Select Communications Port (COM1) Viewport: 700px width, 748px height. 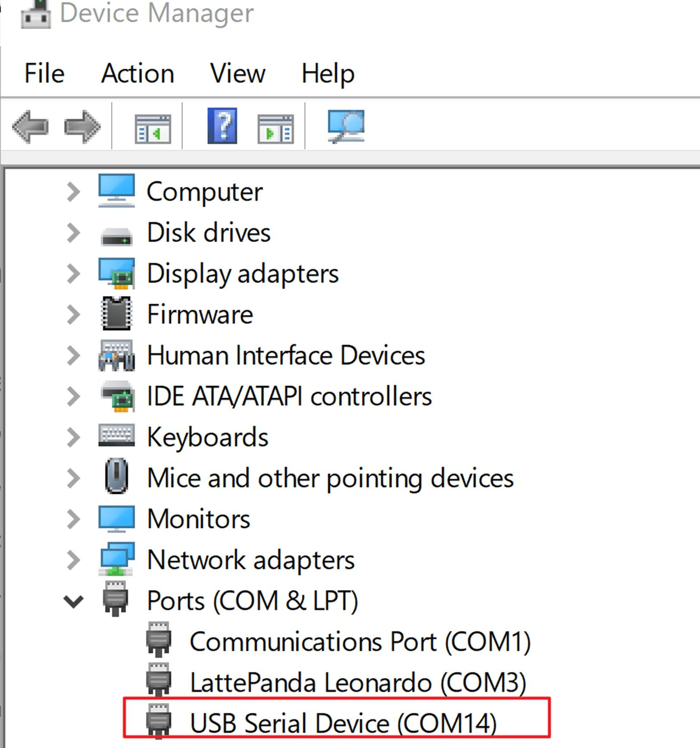(x=360, y=642)
